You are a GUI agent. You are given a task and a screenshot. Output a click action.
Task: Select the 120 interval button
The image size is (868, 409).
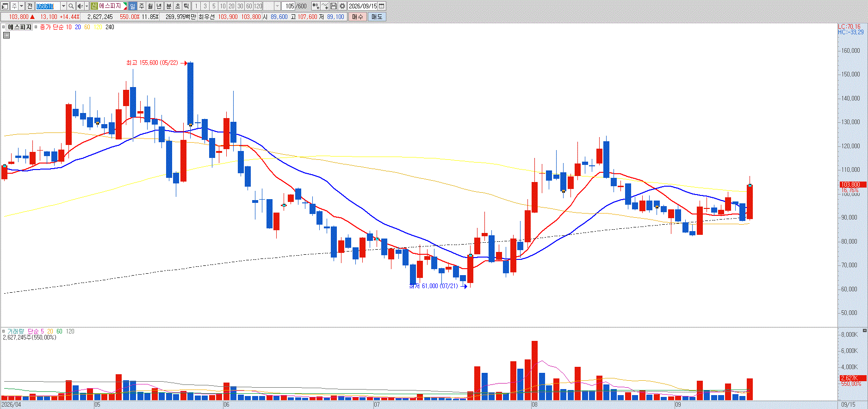(258, 6)
